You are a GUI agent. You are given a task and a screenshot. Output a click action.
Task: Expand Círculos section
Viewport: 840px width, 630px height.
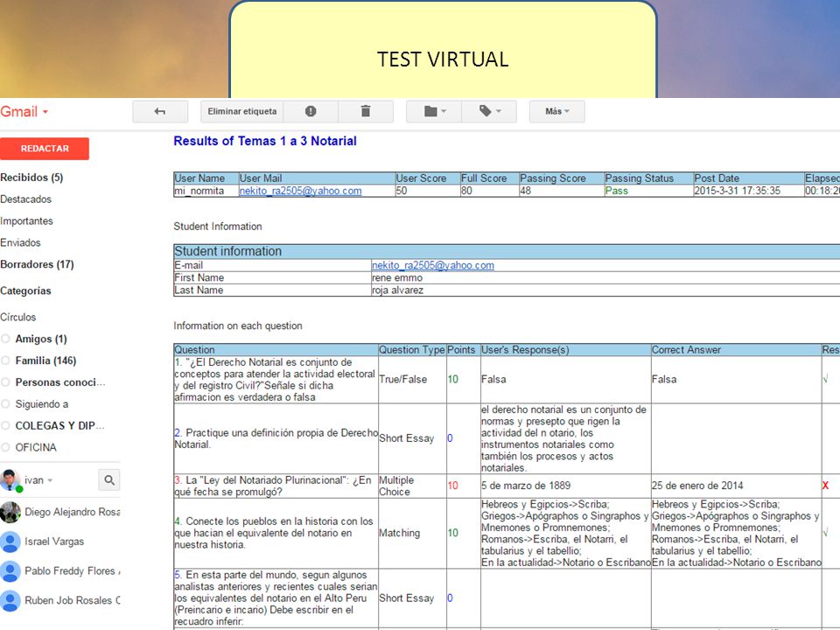click(18, 317)
